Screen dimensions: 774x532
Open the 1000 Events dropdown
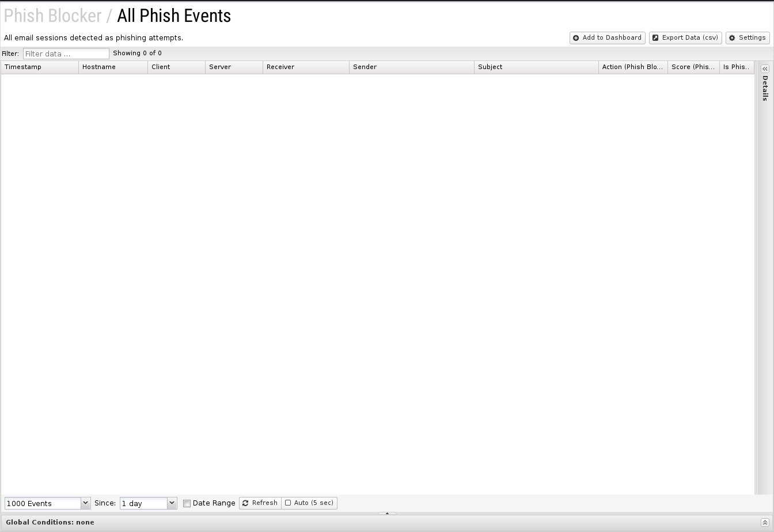click(x=47, y=503)
